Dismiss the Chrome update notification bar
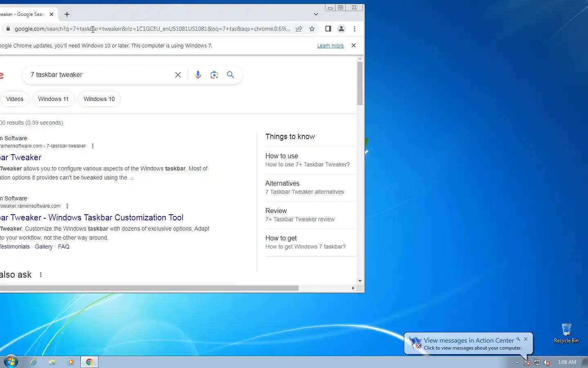 (354, 45)
